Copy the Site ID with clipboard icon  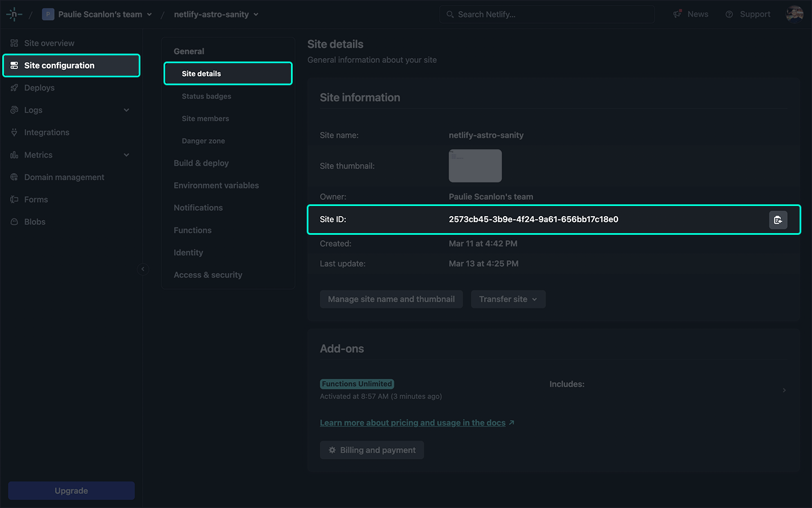(778, 220)
